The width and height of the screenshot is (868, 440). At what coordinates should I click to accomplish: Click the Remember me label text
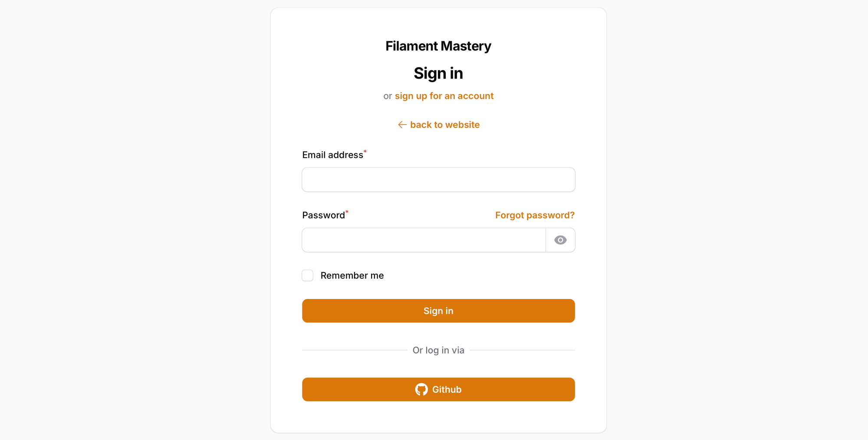352,275
